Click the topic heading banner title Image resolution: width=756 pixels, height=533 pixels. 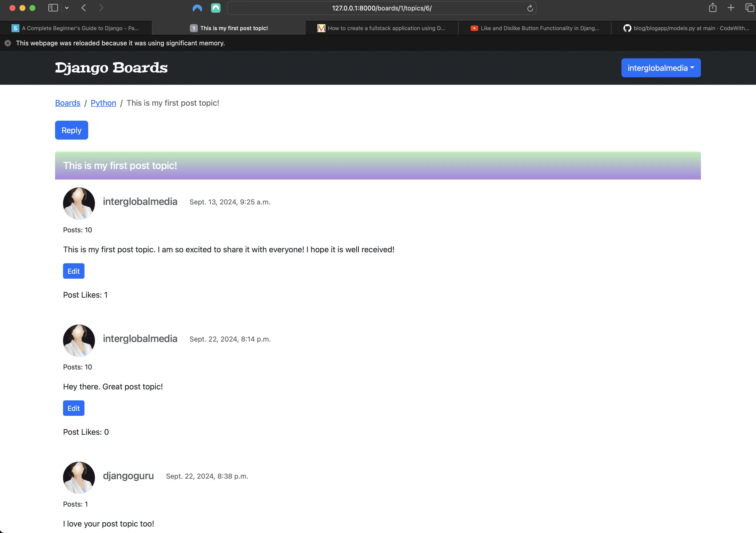coord(120,165)
